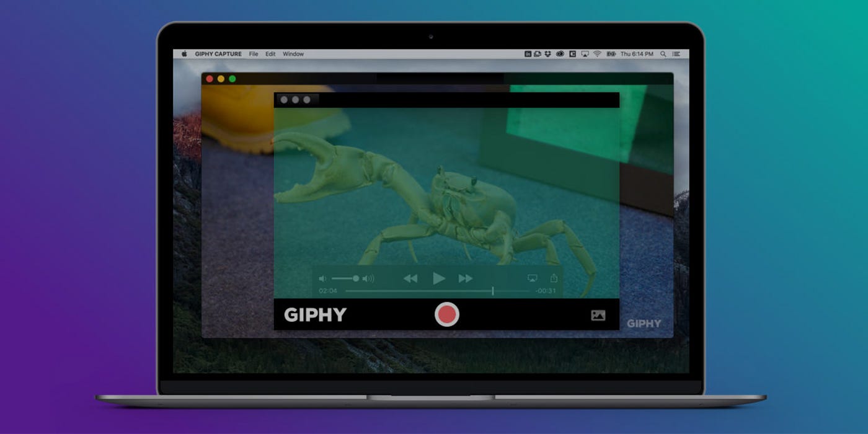Click the Dropbox icon in the menu bar
This screenshot has width=868, height=434.
(x=547, y=54)
